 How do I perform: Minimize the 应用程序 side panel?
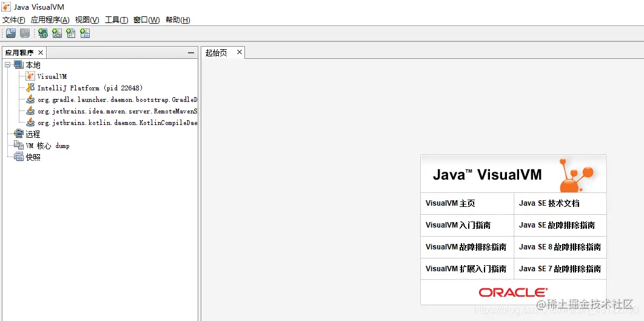190,53
